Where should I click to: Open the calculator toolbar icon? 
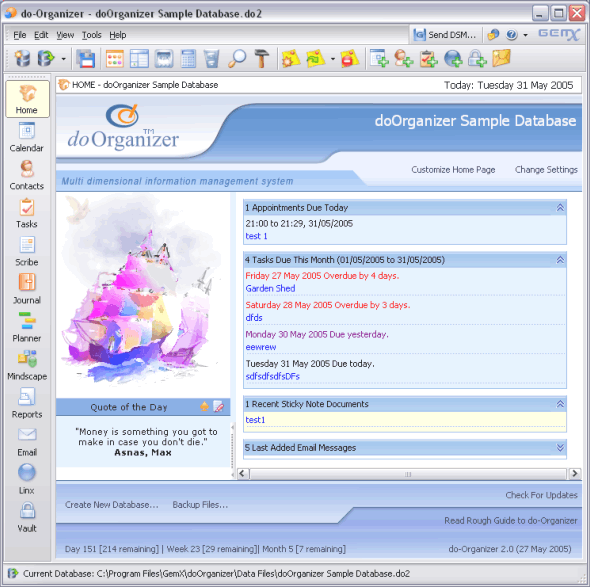(x=188, y=58)
